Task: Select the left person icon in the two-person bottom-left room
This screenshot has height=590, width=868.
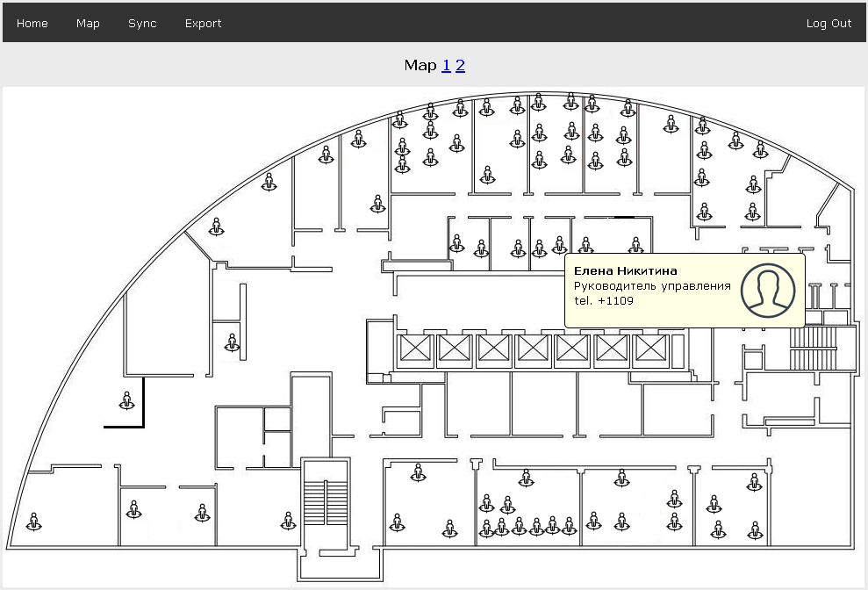Action: (133, 509)
